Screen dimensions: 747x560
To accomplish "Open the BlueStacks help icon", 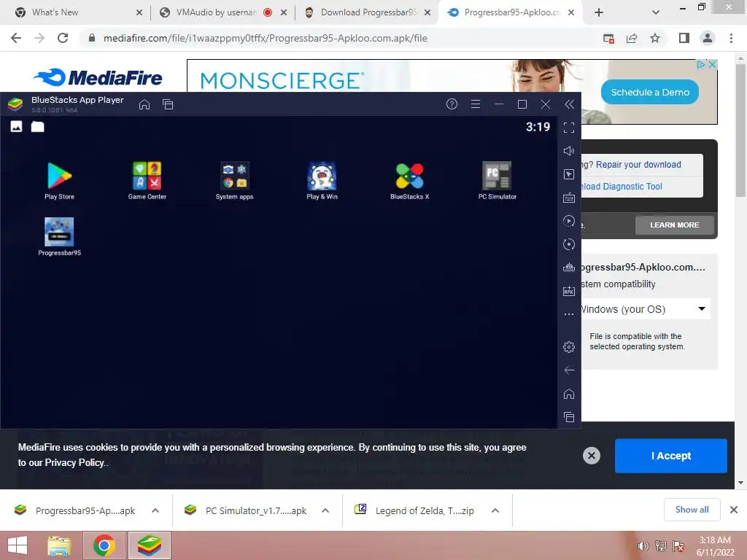I will pyautogui.click(x=452, y=104).
